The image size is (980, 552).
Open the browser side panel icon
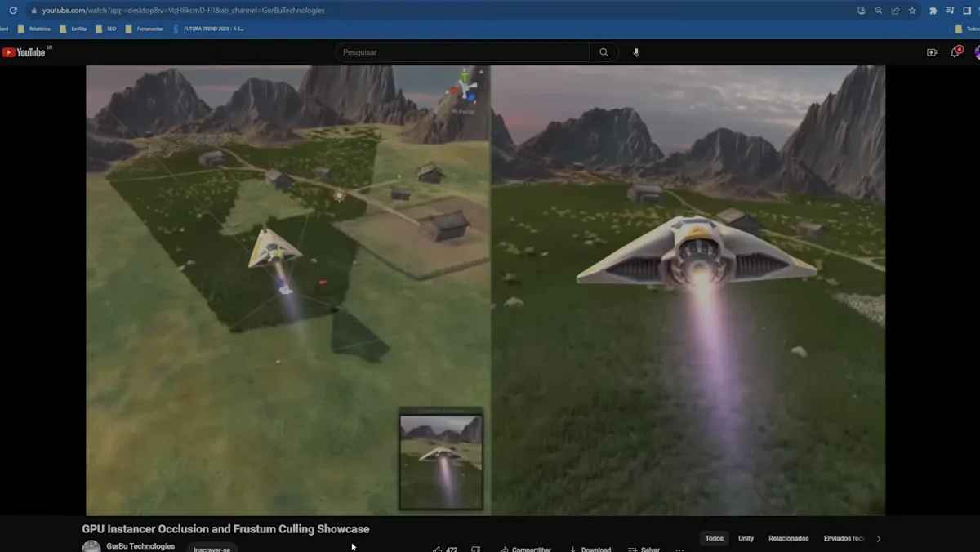coord(967,11)
